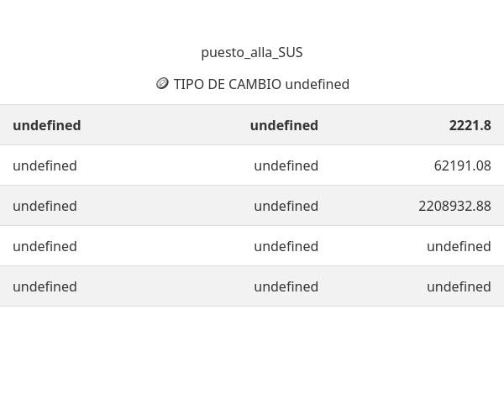Click first-column undefined in the 2208932.88 row

pyautogui.click(x=45, y=206)
